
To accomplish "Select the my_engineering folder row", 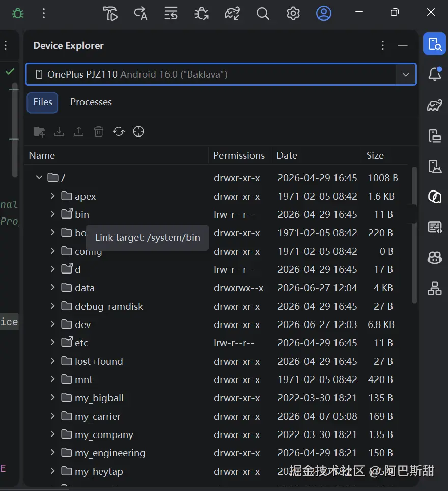I will coord(217,453).
